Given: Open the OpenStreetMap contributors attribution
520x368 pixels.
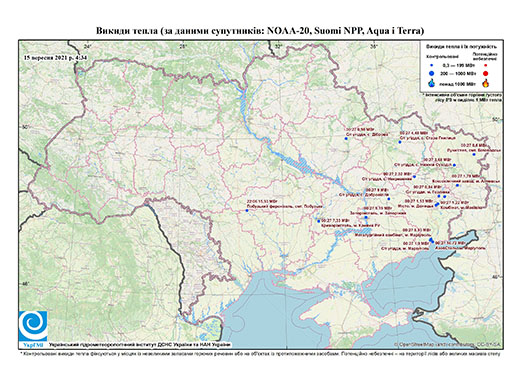Looking at the screenshot, I should (x=447, y=344).
